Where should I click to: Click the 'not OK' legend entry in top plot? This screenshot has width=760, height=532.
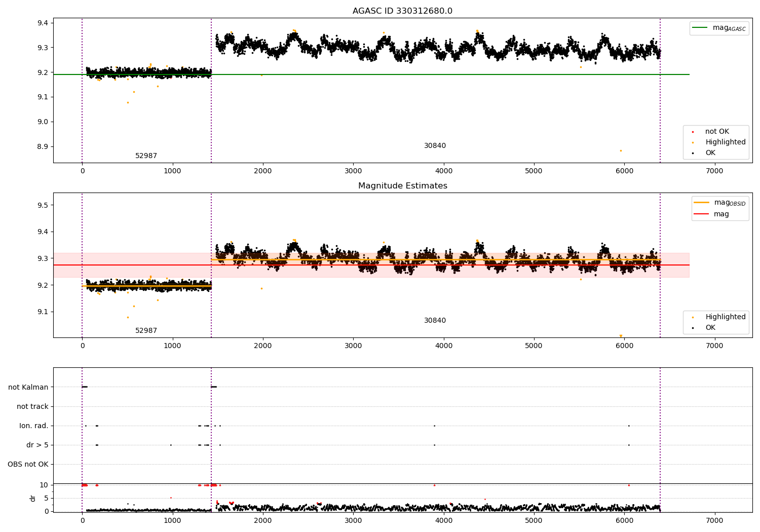717,132
